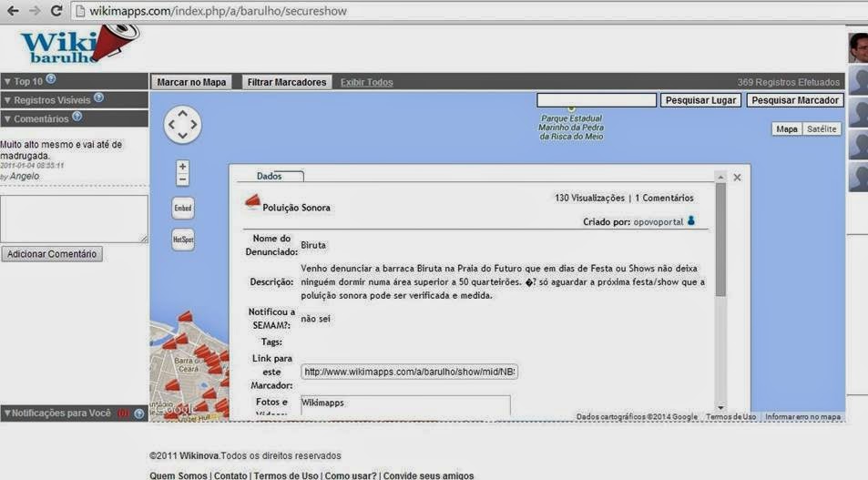Pan the map down with arrow
Image resolution: width=868 pixels, height=480 pixels.
tap(183, 137)
